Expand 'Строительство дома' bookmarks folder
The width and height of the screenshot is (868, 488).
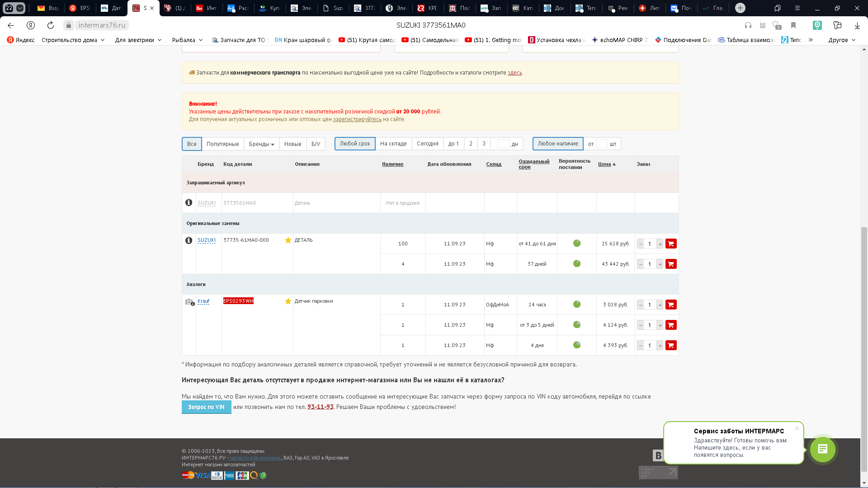73,40
